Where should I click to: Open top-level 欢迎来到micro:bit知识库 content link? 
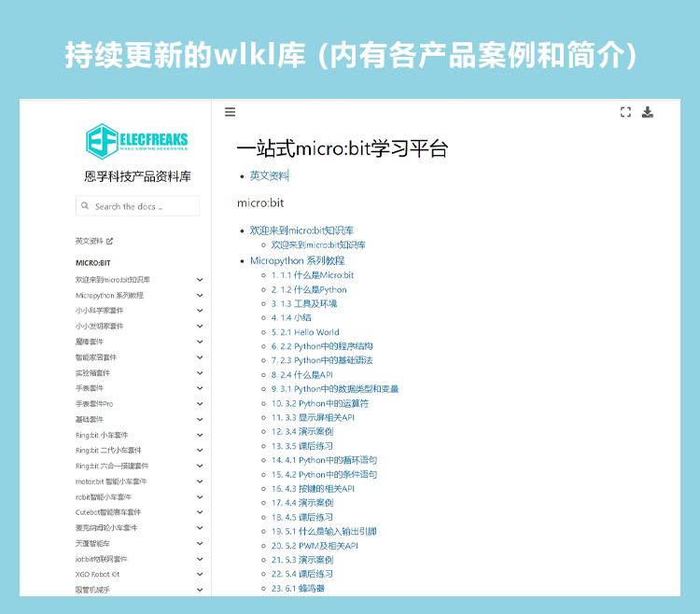[x=301, y=230]
